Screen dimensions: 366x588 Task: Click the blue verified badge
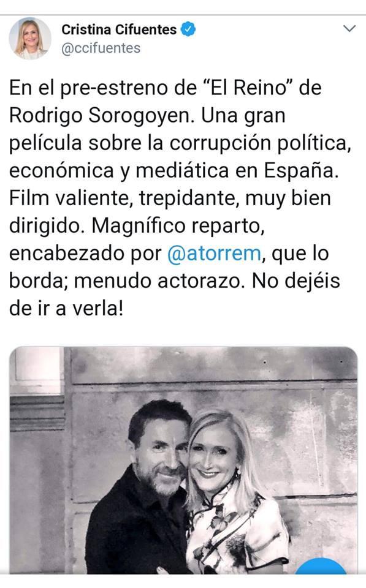point(188,29)
